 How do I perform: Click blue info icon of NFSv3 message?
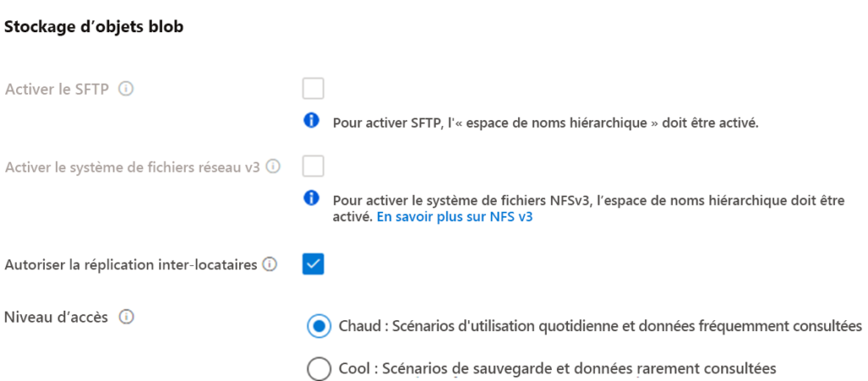click(312, 198)
